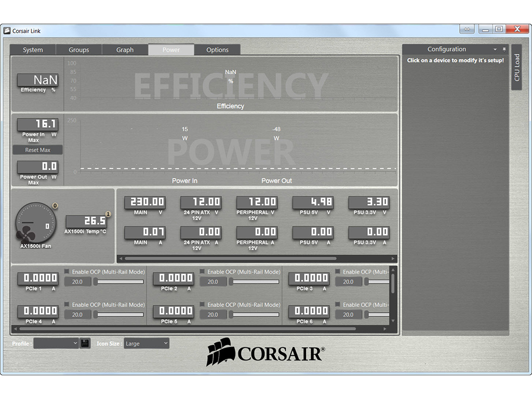This screenshot has height=399, width=532.
Task: Click the PCIe 1 OCP slider
Action: point(119,282)
